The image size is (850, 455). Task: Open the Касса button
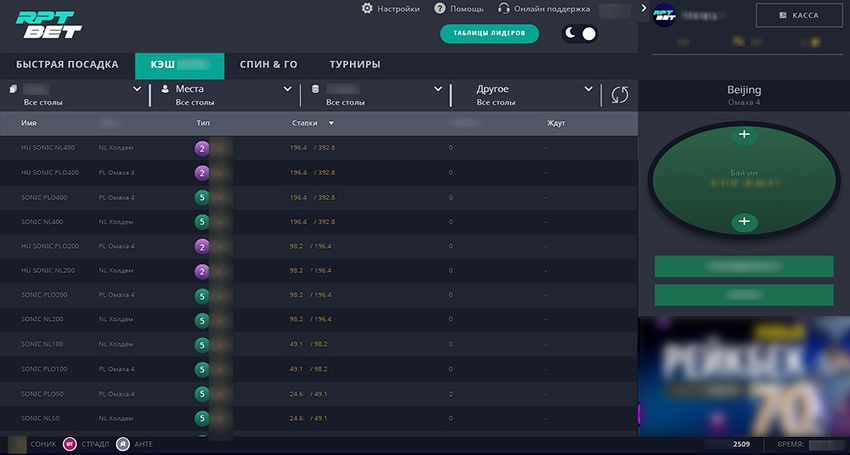799,16
